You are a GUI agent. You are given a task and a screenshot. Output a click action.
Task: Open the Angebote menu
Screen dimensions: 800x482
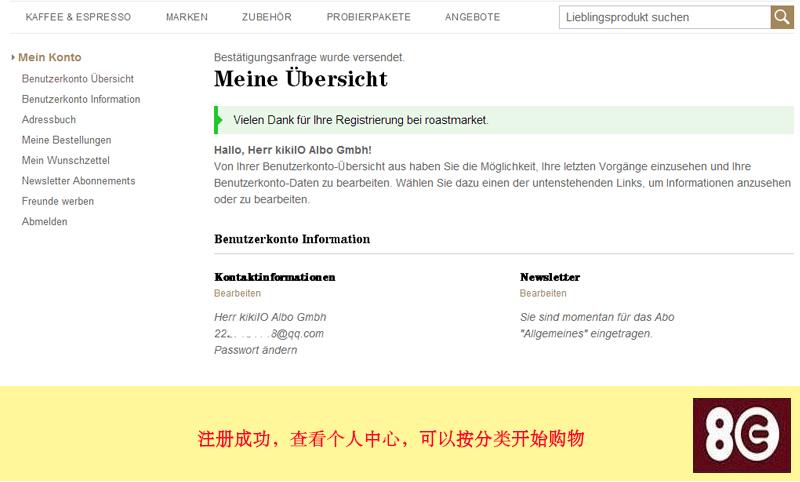[x=472, y=18]
